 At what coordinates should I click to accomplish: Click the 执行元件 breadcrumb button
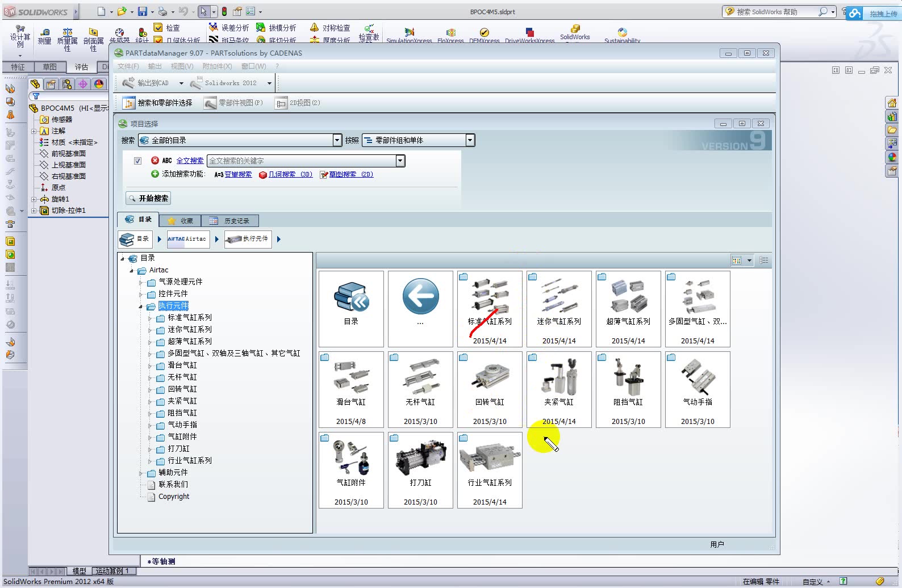[248, 239]
